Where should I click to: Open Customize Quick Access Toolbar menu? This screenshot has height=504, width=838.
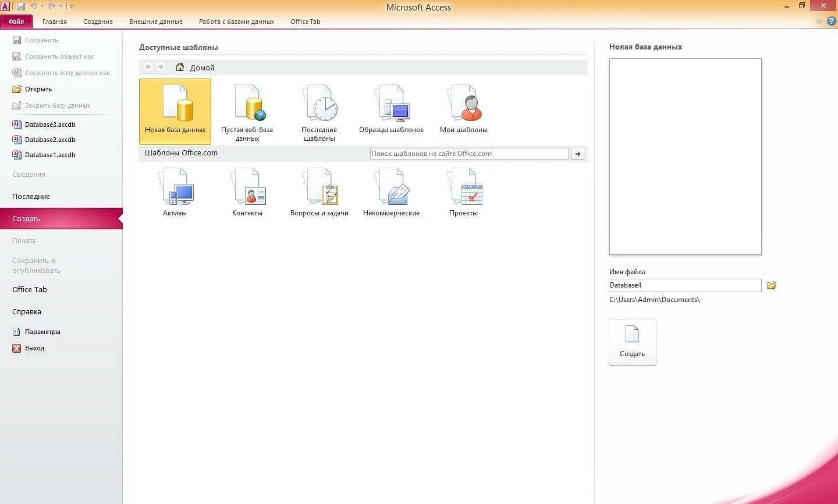71,5
